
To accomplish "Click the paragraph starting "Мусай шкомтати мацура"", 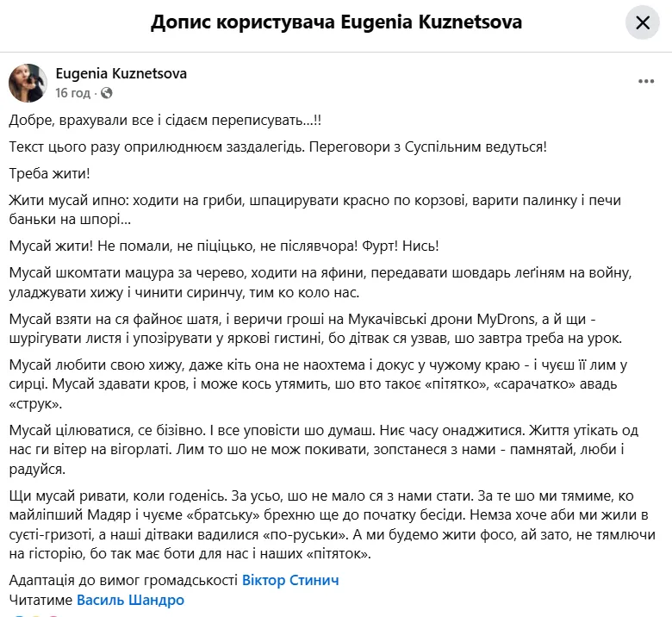I will tap(327, 283).
